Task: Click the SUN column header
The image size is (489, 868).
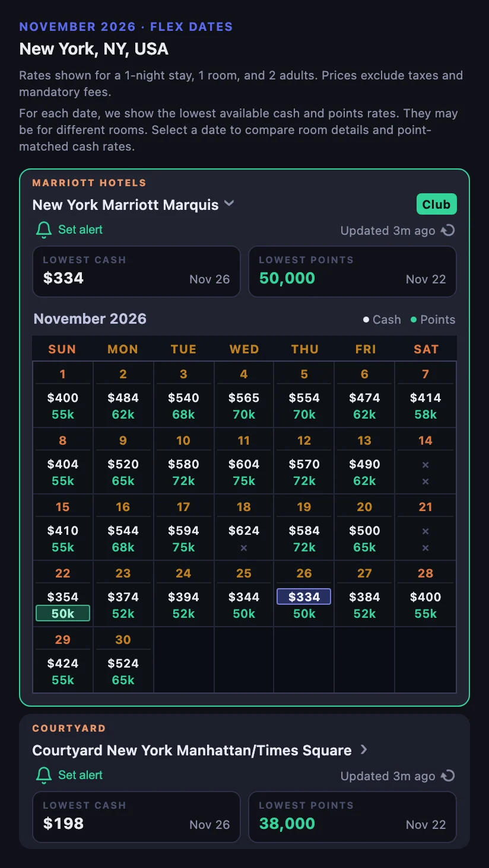Action: coord(62,349)
